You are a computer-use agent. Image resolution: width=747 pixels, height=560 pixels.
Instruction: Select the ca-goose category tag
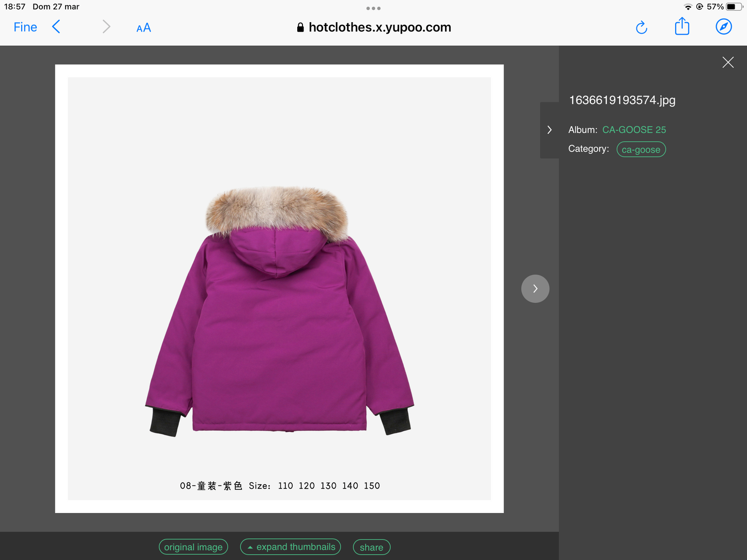click(641, 149)
